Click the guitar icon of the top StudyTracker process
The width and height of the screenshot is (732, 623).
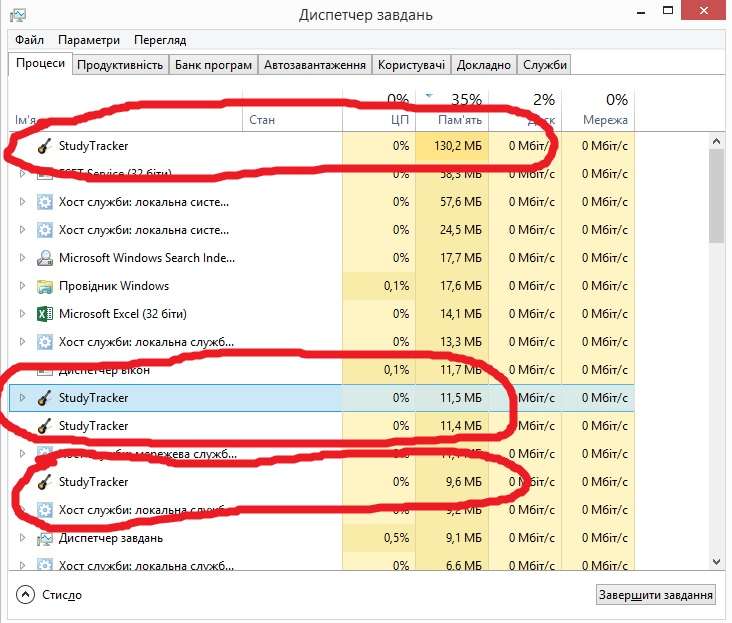[x=44, y=146]
